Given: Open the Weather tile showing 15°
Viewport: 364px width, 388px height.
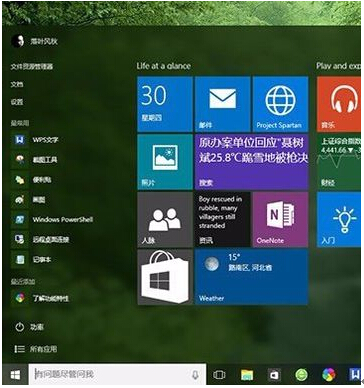Looking at the screenshot, I should (251, 277).
